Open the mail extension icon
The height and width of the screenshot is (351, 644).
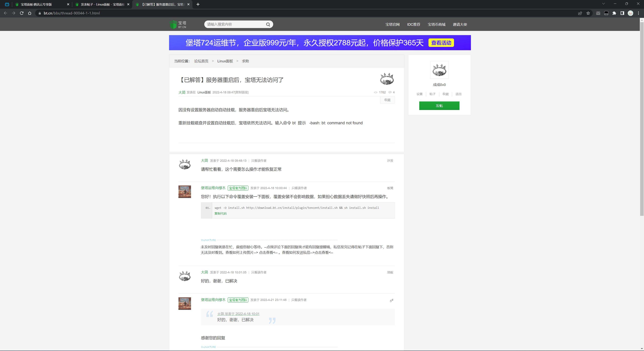point(598,13)
